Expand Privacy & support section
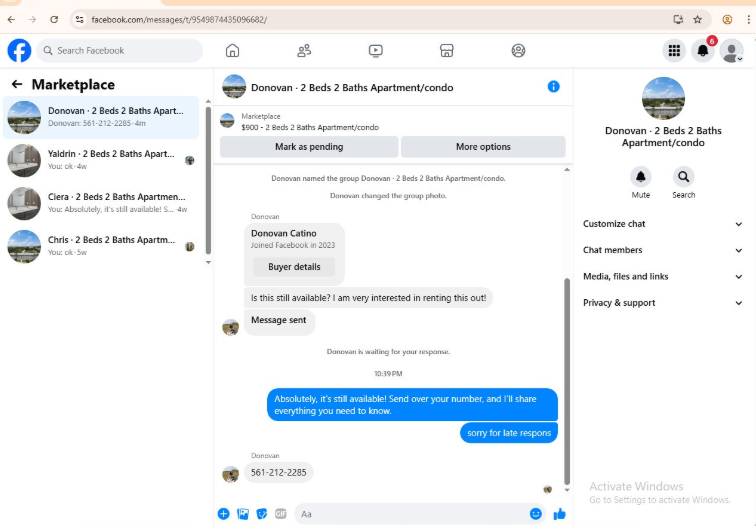756x527 pixels. tap(662, 303)
